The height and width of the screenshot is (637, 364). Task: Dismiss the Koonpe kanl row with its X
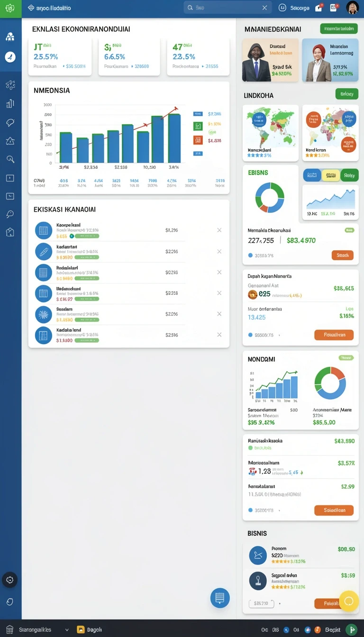[219, 230]
